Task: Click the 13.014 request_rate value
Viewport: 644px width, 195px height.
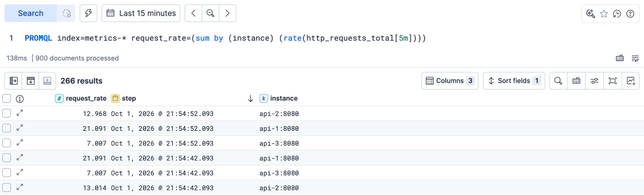Action: pos(94,188)
